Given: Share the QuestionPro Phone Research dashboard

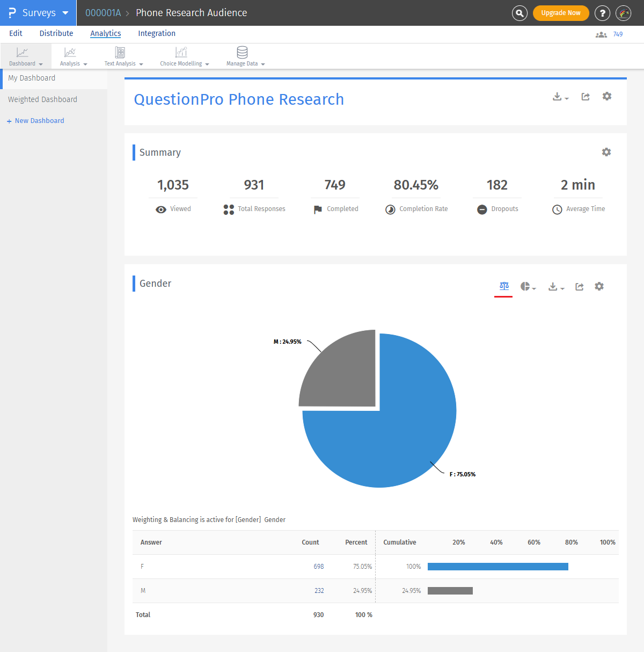Looking at the screenshot, I should (x=586, y=97).
